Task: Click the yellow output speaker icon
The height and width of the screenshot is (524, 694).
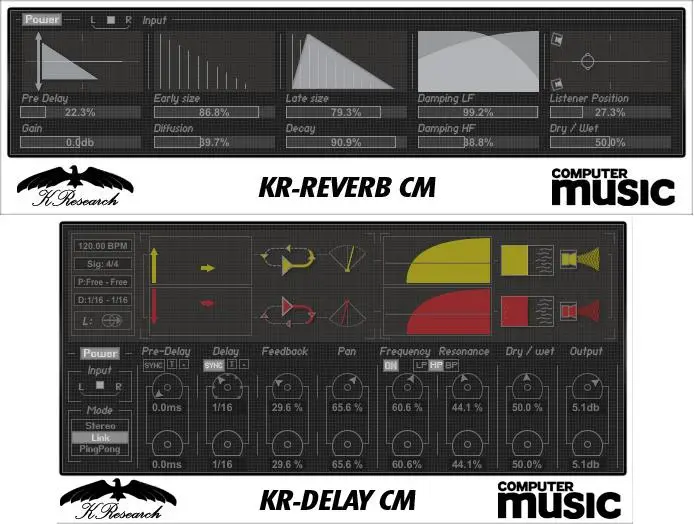Action: pyautogui.click(x=580, y=259)
